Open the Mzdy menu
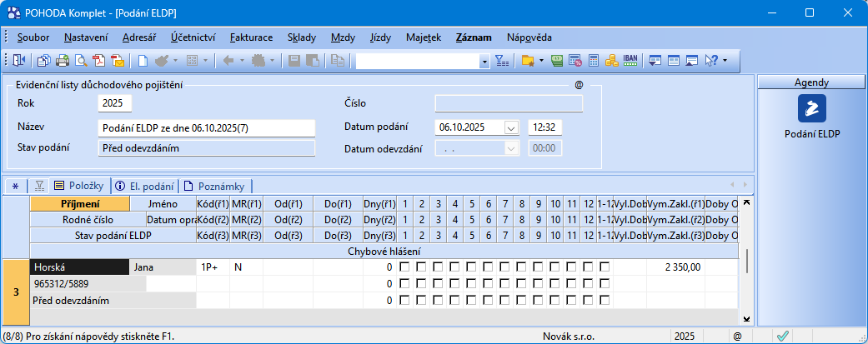 (343, 37)
